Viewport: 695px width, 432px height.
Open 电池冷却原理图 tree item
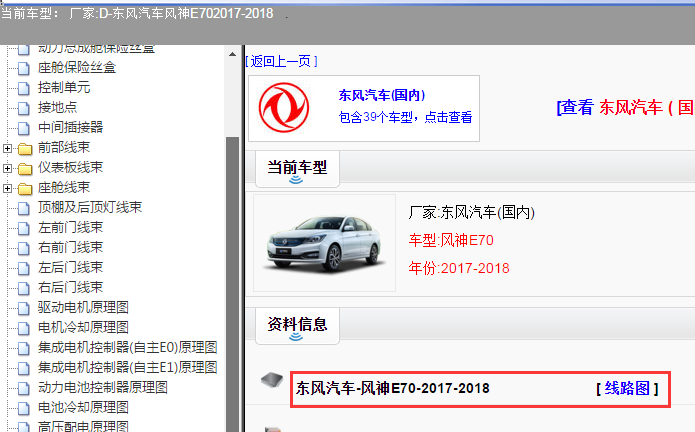coord(83,408)
